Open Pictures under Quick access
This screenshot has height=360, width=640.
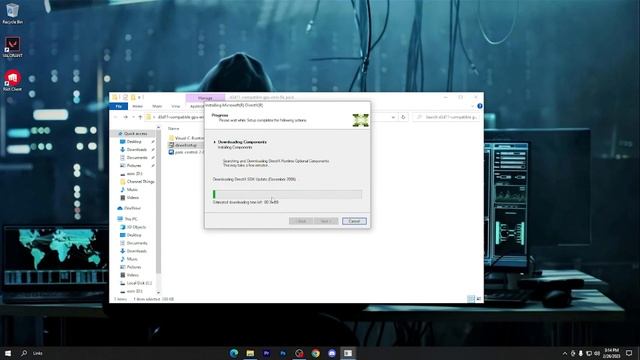134,166
